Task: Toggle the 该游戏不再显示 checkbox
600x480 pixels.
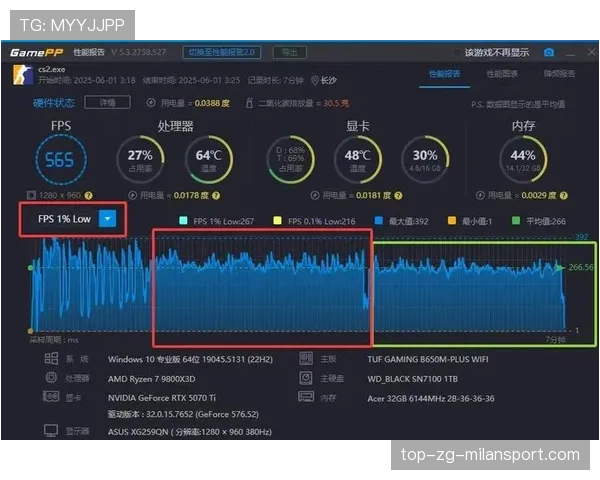Action: pos(457,52)
